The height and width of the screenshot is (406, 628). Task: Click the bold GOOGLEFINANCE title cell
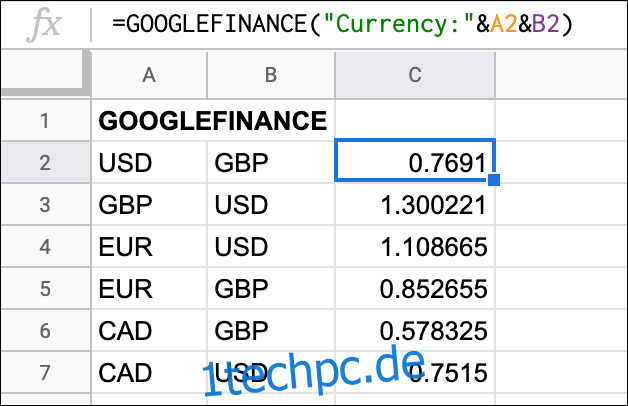point(213,121)
